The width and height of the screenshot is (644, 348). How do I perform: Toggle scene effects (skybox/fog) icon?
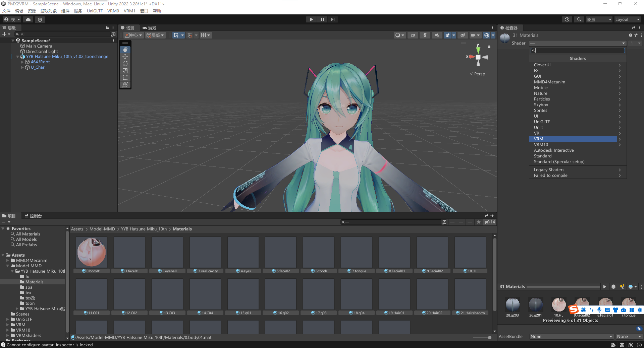click(447, 35)
